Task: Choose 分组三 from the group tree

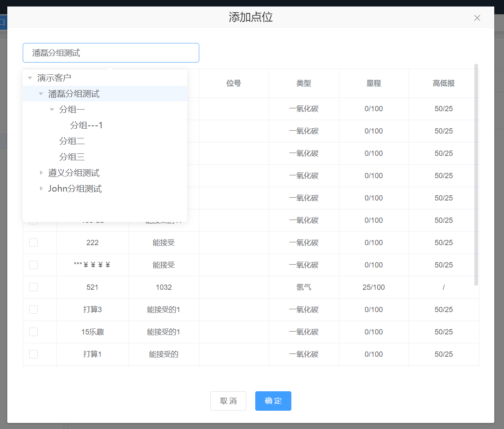Action: [x=72, y=157]
